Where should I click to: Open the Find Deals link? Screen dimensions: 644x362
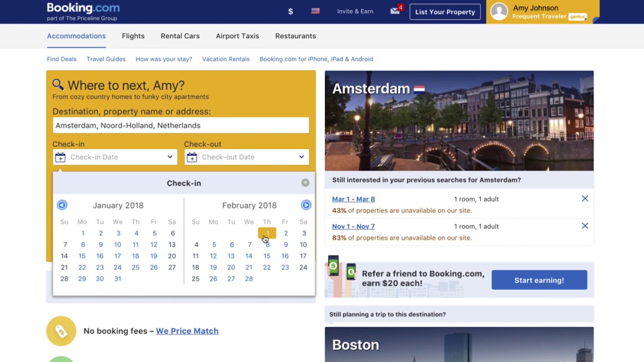pyautogui.click(x=61, y=59)
